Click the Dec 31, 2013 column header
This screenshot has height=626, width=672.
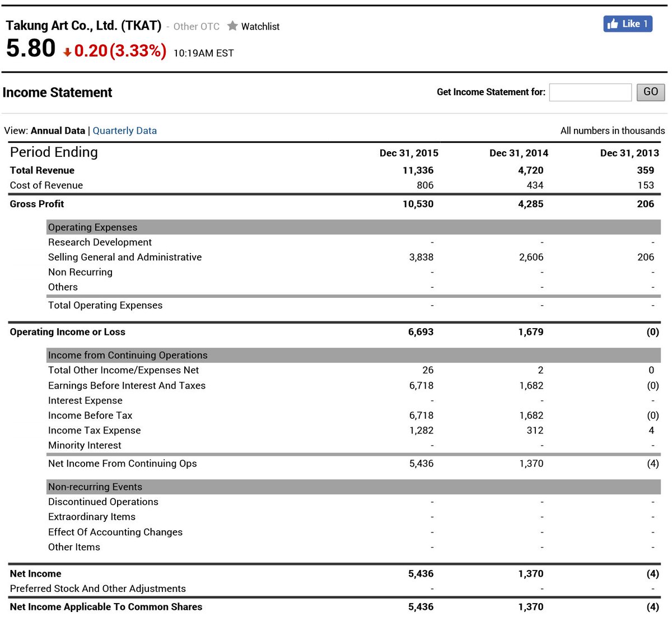[629, 153]
